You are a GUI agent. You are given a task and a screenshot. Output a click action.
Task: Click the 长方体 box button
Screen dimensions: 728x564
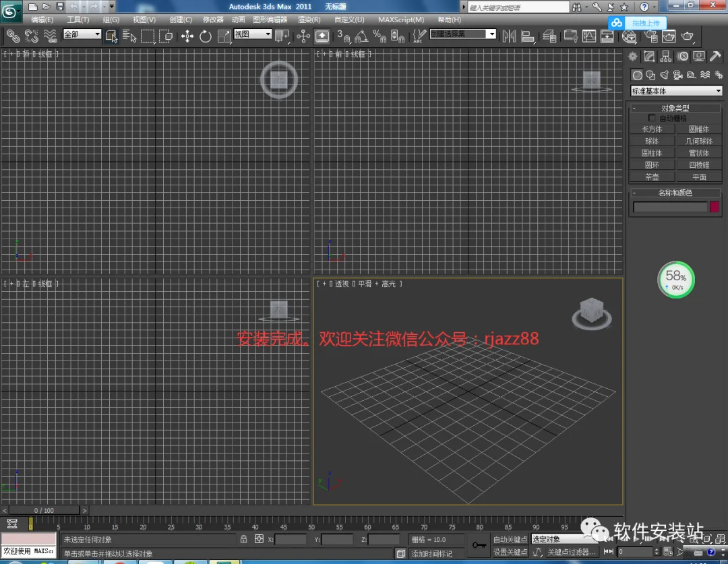tap(652, 129)
